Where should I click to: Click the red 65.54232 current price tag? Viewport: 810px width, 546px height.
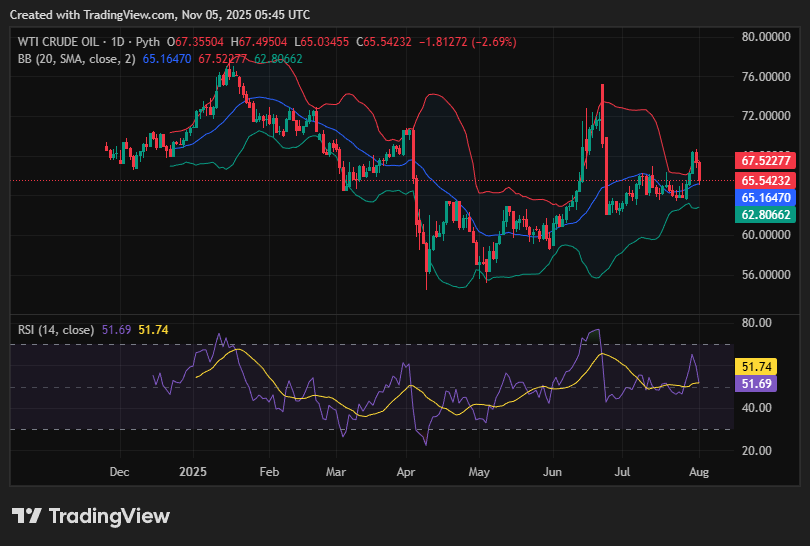(765, 180)
